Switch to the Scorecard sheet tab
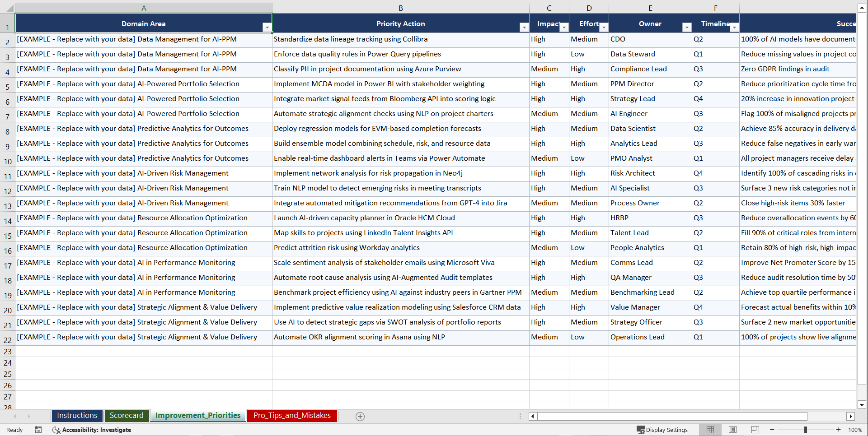This screenshot has height=436, width=868. (x=127, y=416)
